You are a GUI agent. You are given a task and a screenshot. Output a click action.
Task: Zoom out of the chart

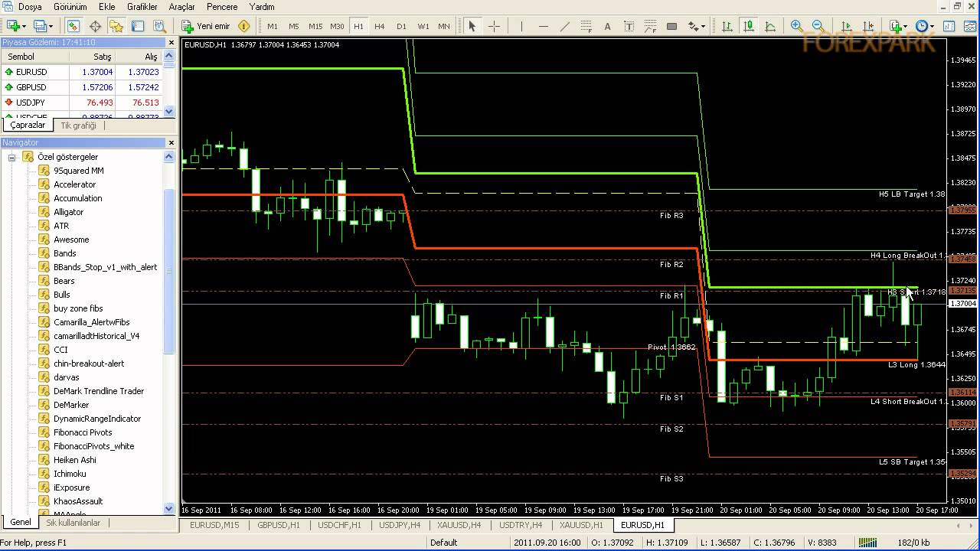[x=818, y=26]
